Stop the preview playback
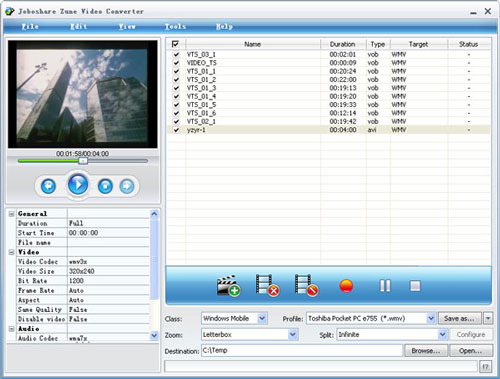The image size is (500, 379). click(105, 186)
